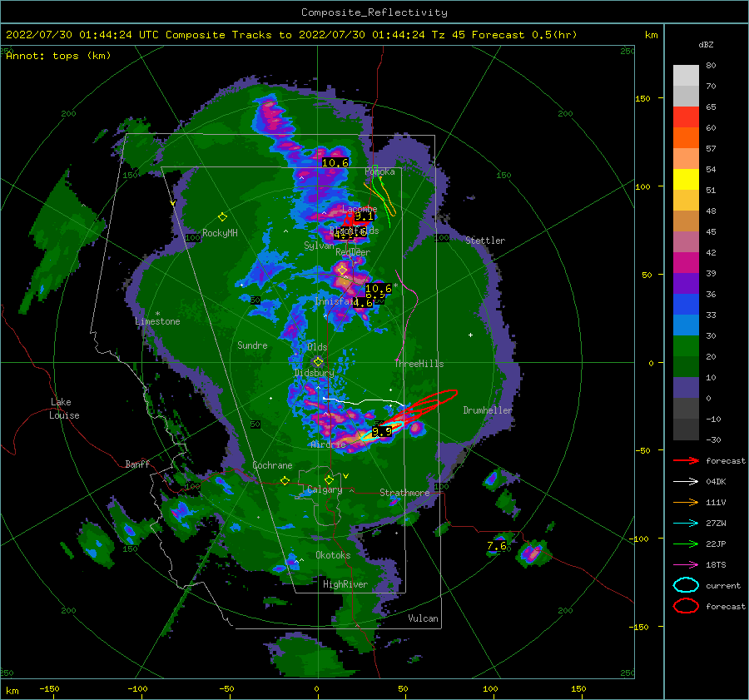Select the green 22JP track arrow in legend

(686, 544)
